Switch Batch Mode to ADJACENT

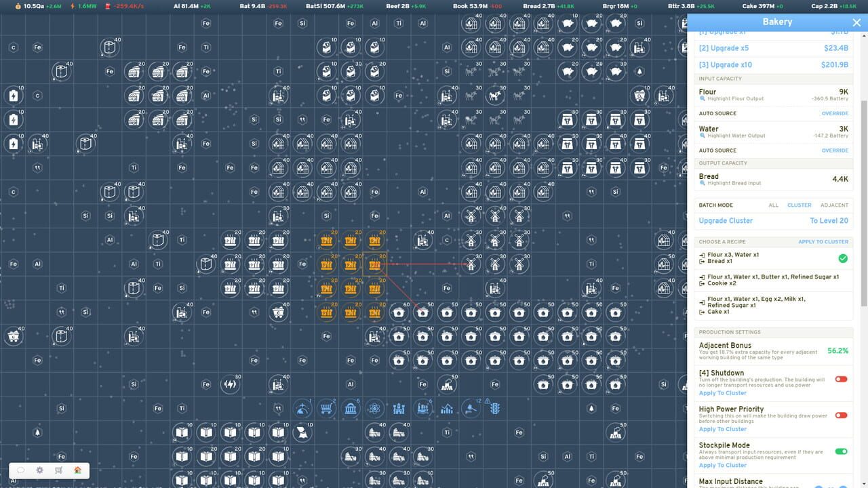tap(835, 205)
